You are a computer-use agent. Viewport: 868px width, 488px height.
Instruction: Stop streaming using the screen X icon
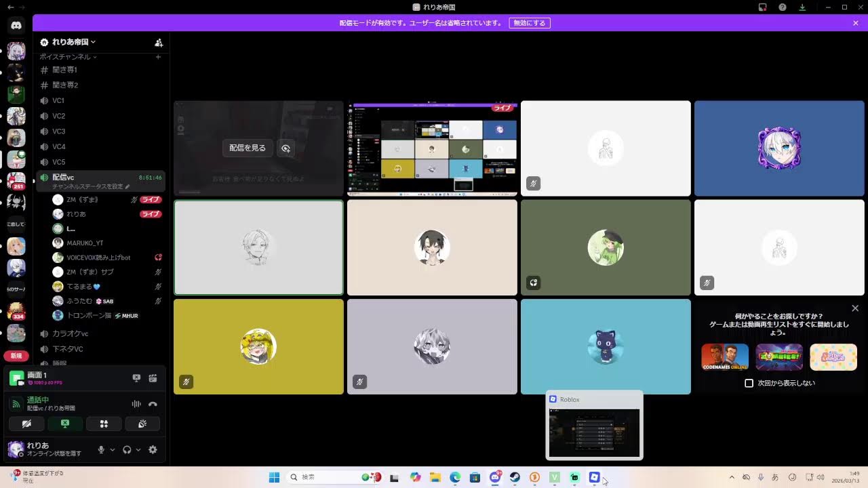point(136,378)
